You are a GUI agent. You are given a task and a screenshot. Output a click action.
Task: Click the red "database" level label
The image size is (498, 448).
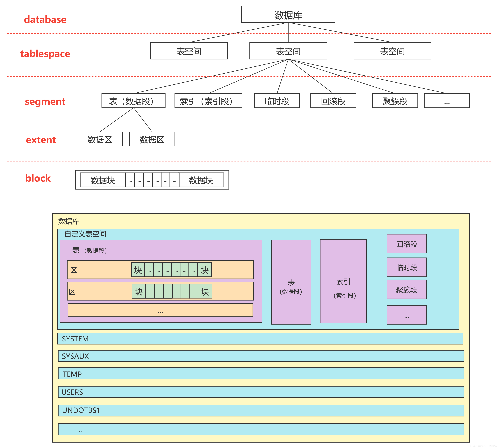tap(45, 19)
